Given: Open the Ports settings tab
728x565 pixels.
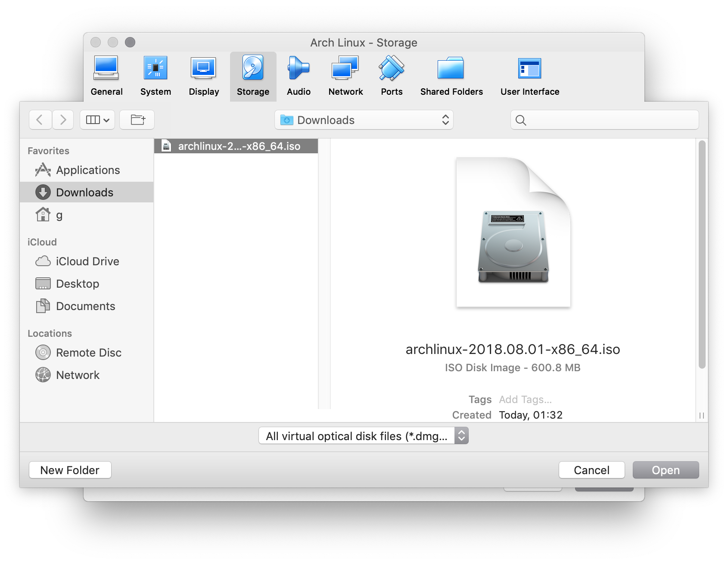Looking at the screenshot, I should [x=392, y=77].
